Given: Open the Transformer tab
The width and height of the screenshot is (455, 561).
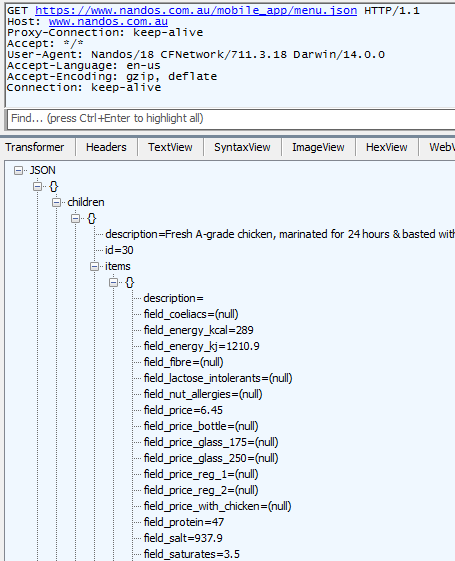Looking at the screenshot, I should click(x=35, y=147).
